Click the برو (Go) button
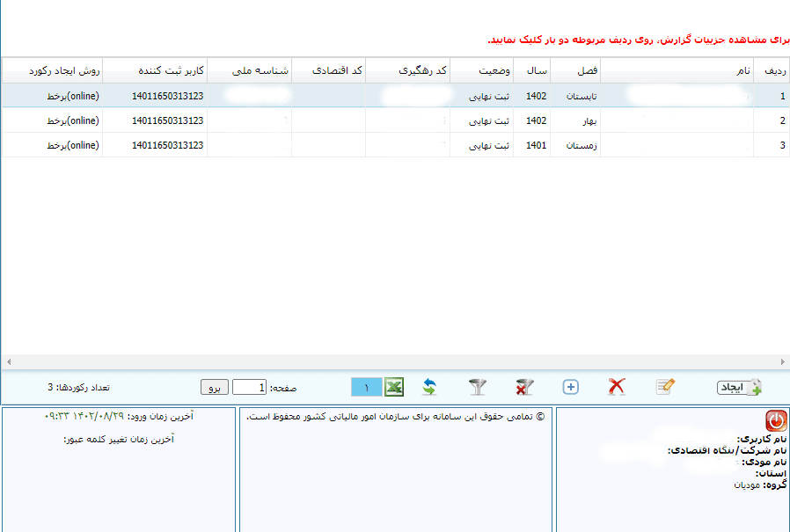 pyautogui.click(x=215, y=388)
